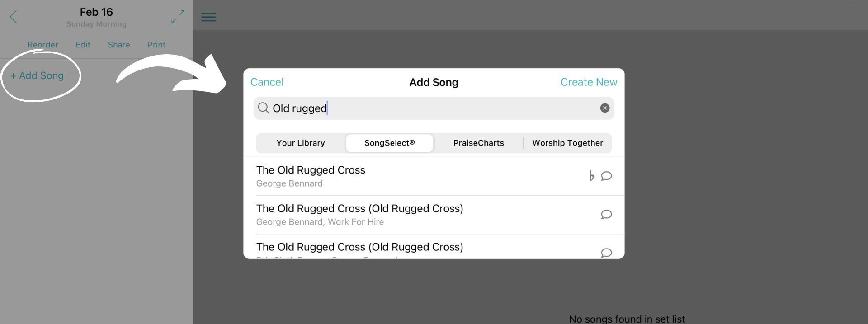Select the SongSelect® tab

(389, 143)
